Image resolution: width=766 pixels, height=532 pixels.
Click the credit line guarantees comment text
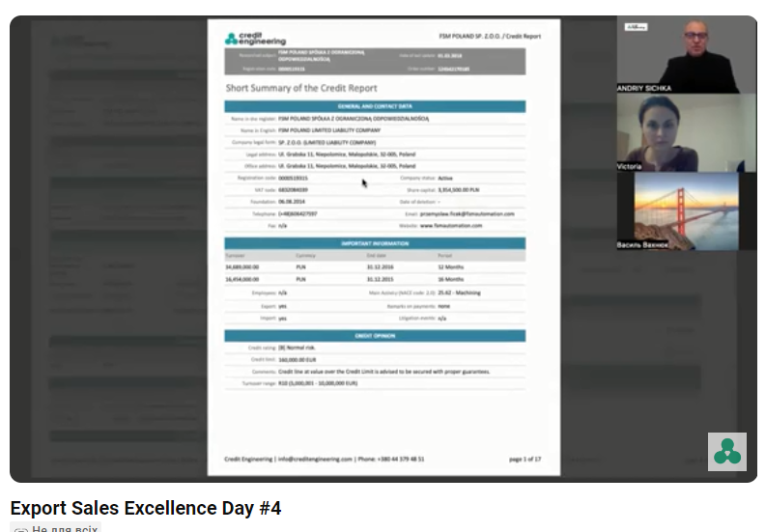(384, 372)
